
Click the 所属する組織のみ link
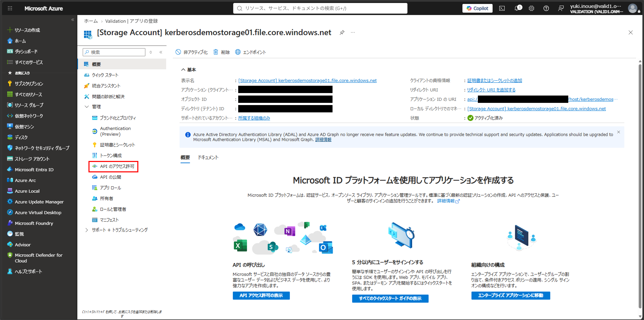coord(254,118)
